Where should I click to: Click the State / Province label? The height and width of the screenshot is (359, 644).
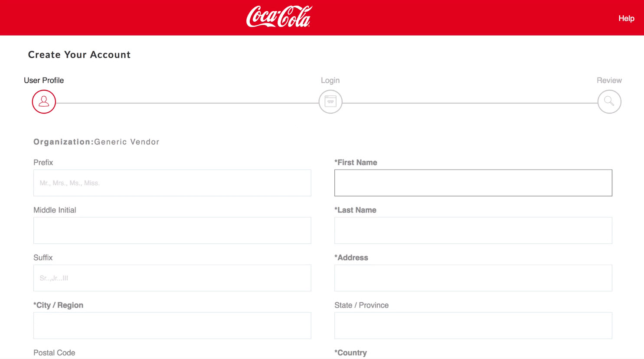361,305
